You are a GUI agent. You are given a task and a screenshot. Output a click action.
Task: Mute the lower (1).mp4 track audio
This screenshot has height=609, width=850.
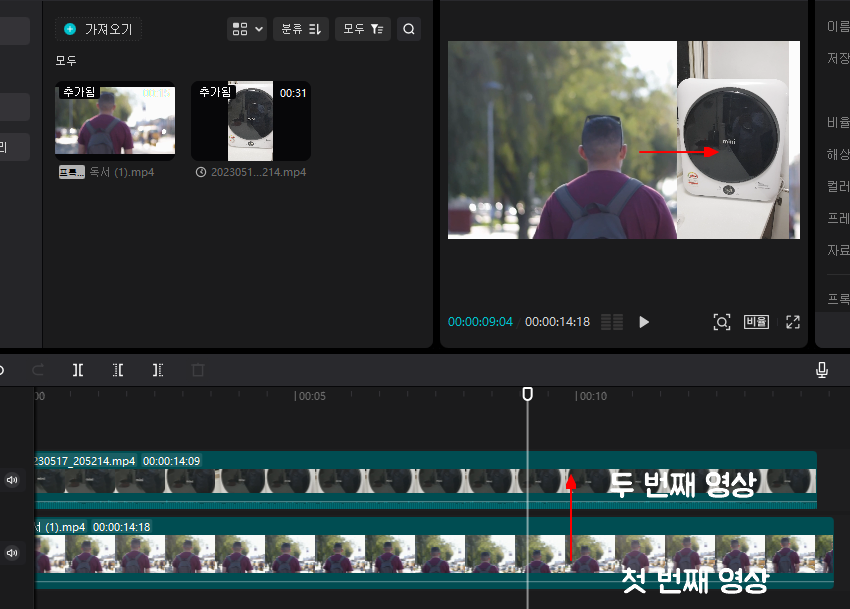pyautogui.click(x=12, y=553)
